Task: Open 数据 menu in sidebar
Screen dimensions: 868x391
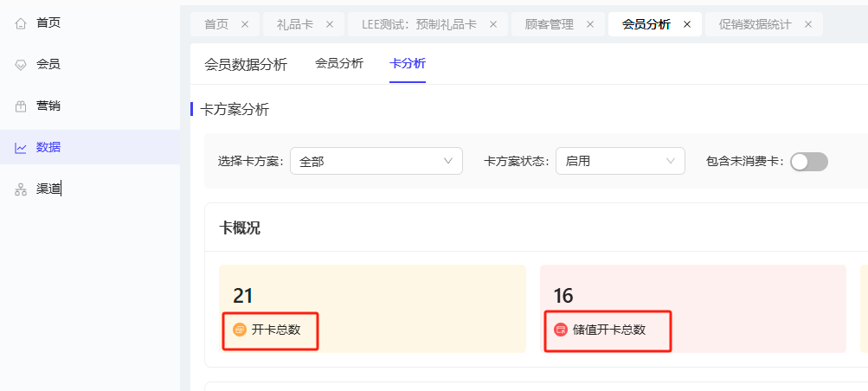Action: coord(90,147)
